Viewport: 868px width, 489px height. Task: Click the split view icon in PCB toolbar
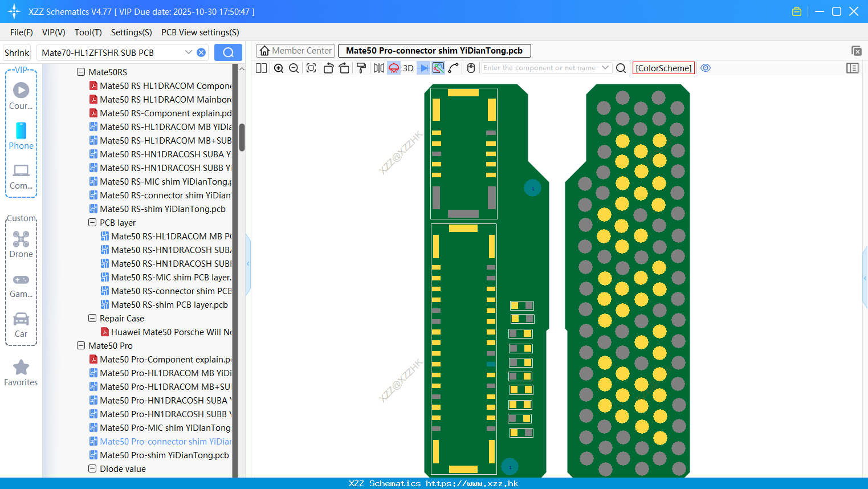(x=261, y=68)
